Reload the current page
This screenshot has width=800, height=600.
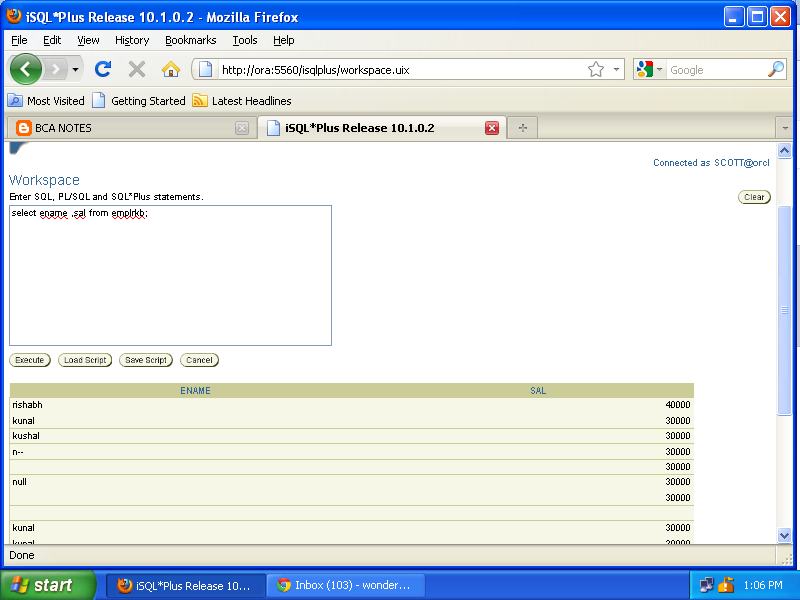click(x=103, y=69)
